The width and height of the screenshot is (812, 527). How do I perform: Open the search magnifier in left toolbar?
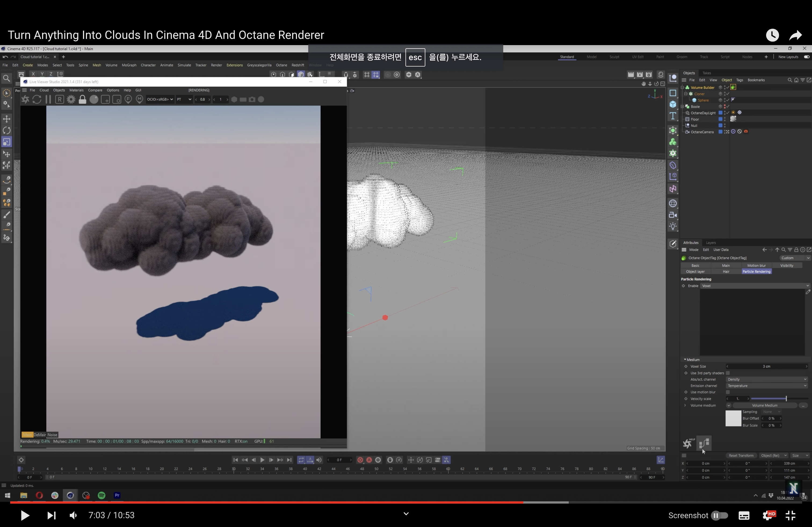(6, 78)
